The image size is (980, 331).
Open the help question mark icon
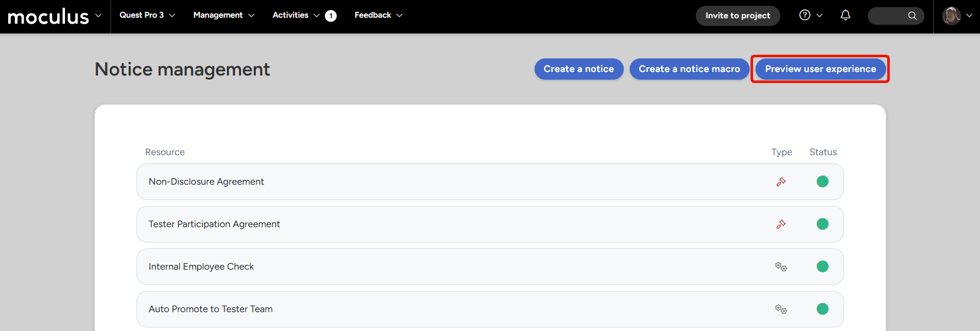click(805, 15)
